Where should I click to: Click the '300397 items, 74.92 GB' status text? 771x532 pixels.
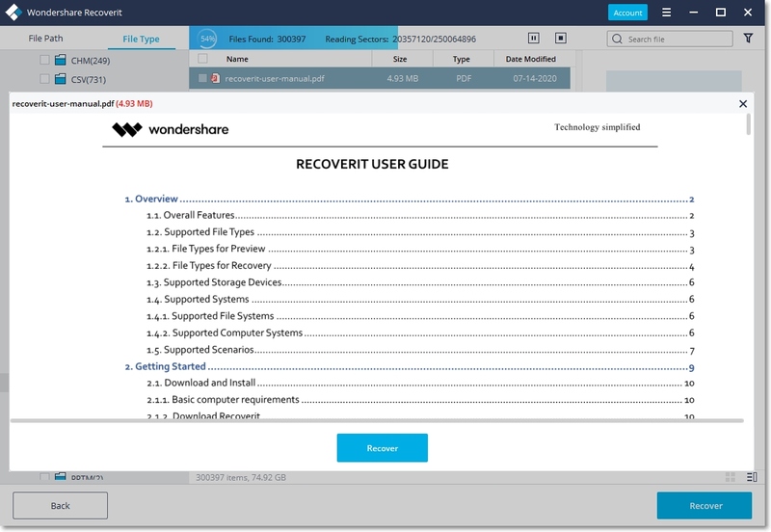tap(241, 477)
